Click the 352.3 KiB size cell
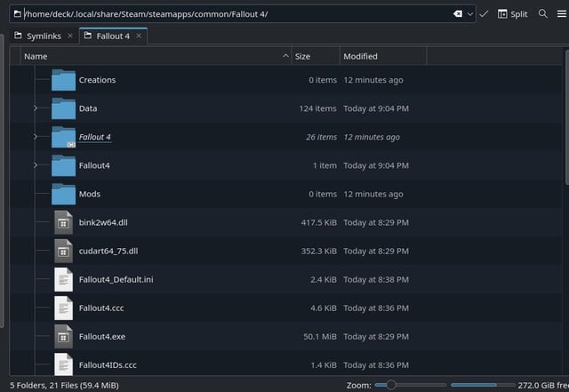Viewport: 569px width, 392px height. 318,251
